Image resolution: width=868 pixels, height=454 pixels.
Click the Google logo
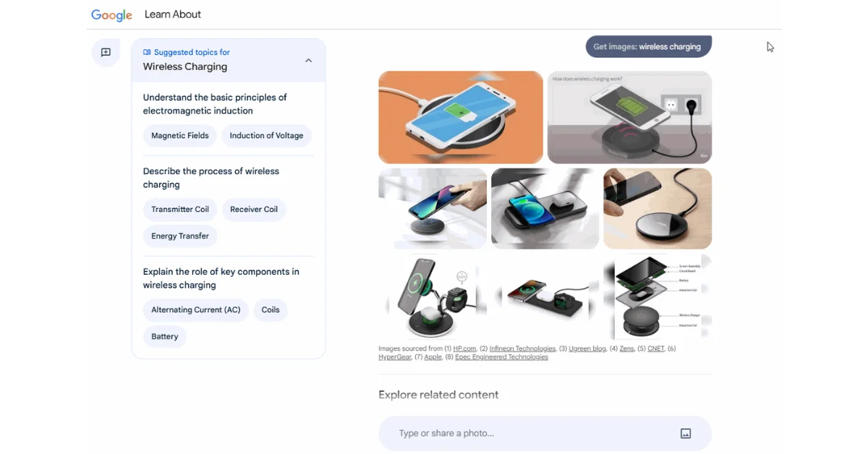(x=111, y=15)
